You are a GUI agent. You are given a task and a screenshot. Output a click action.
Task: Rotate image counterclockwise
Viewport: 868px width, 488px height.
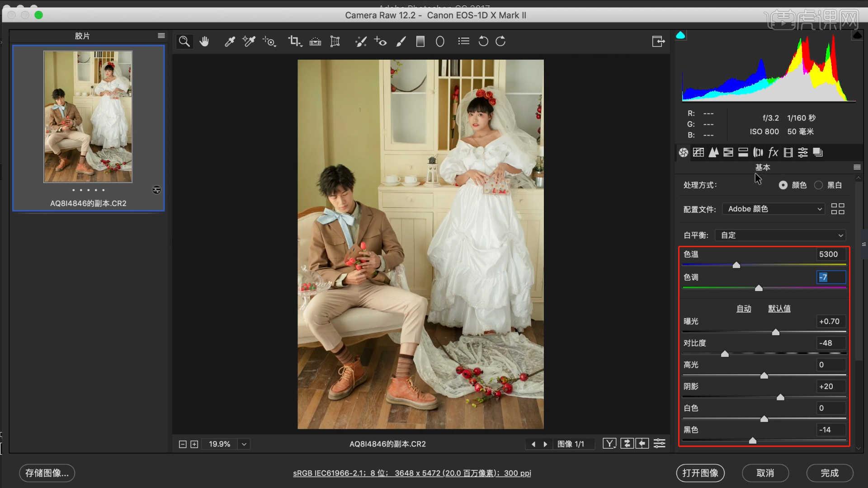click(483, 42)
